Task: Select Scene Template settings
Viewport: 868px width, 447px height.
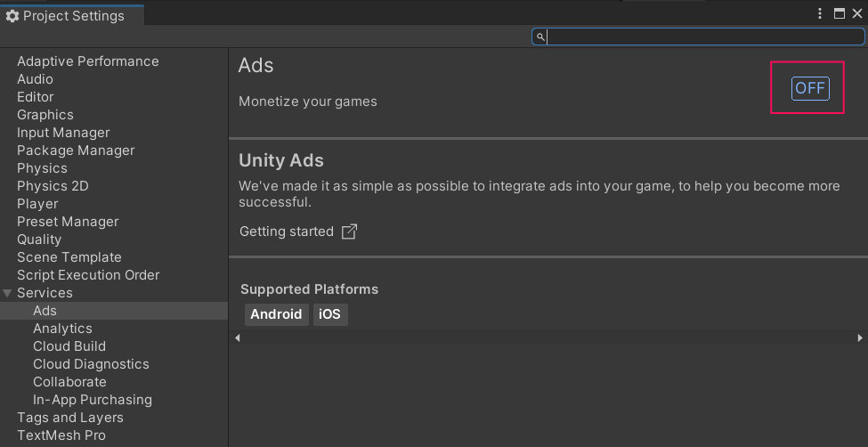Action: click(x=69, y=257)
